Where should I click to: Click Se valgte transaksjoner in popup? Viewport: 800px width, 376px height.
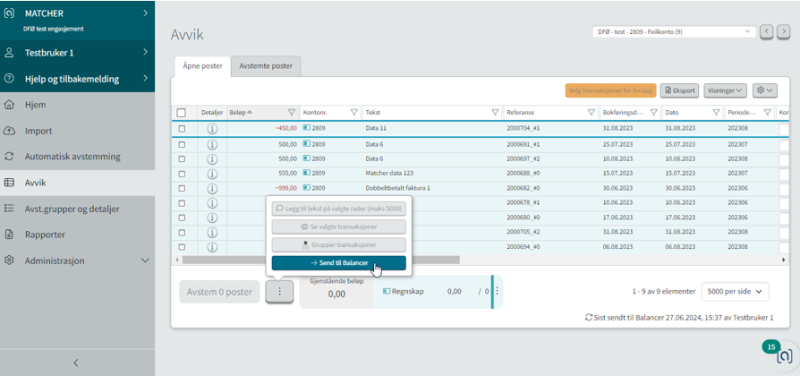pyautogui.click(x=339, y=227)
